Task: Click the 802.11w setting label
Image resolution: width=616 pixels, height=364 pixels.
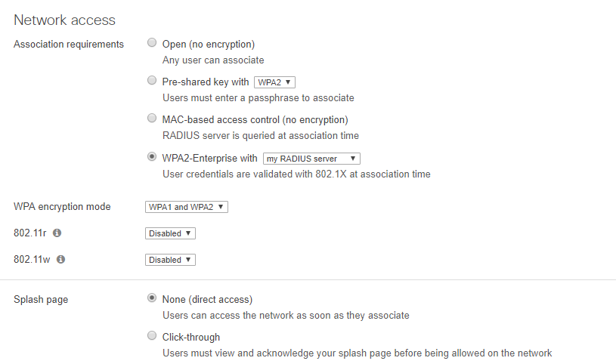Action: pos(33,259)
